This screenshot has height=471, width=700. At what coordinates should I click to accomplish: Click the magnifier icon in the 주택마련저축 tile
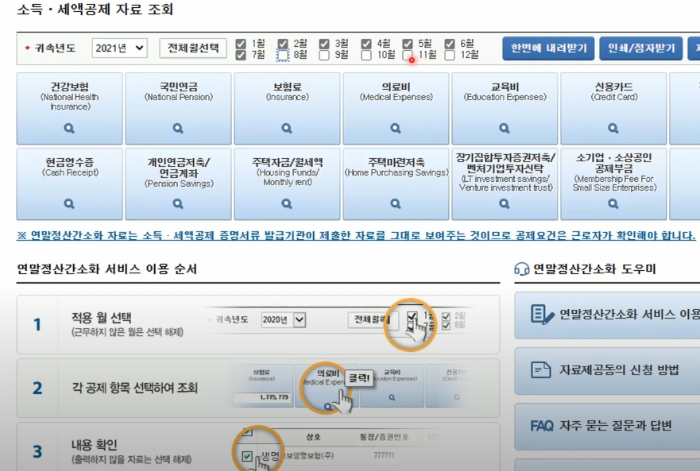[396, 204]
